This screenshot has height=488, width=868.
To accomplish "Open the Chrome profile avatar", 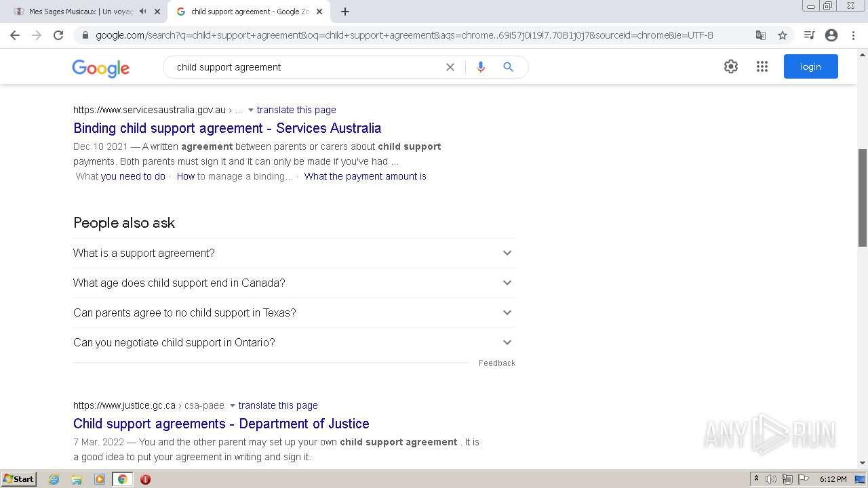I will tap(831, 35).
